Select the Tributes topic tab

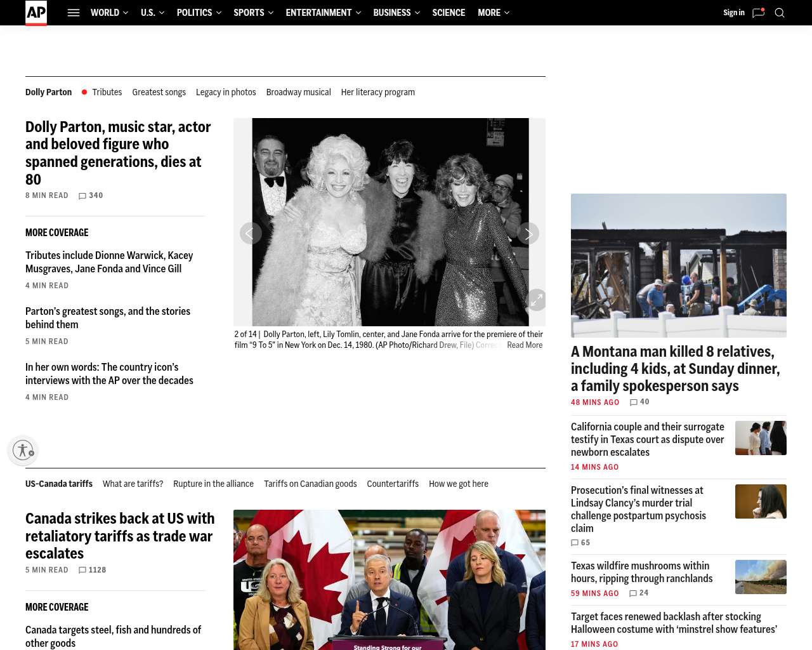pos(107,92)
